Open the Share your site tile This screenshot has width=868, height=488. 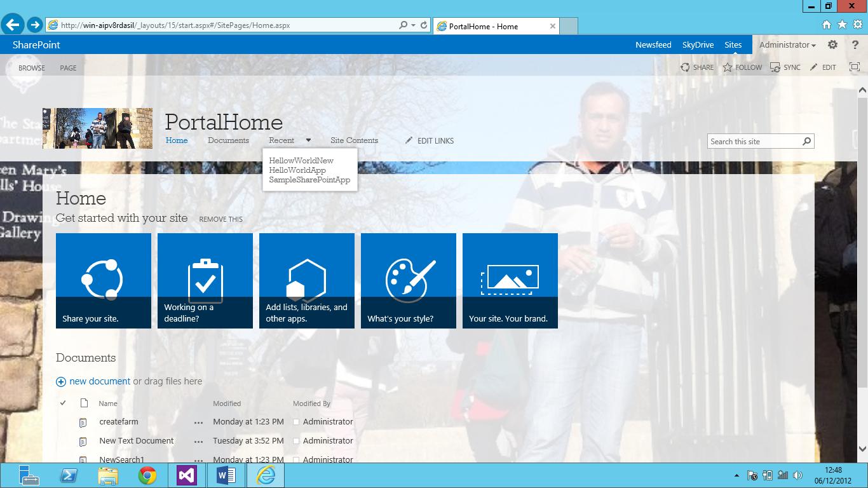click(104, 281)
